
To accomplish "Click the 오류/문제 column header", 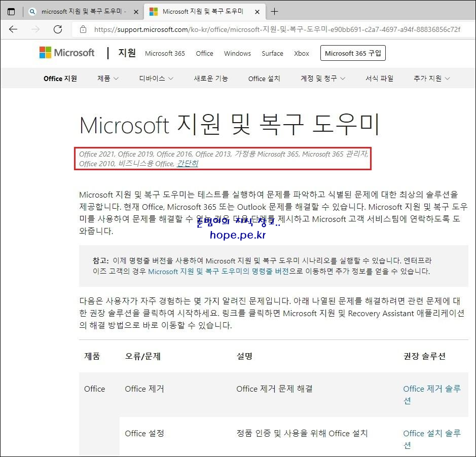I will coord(142,356).
